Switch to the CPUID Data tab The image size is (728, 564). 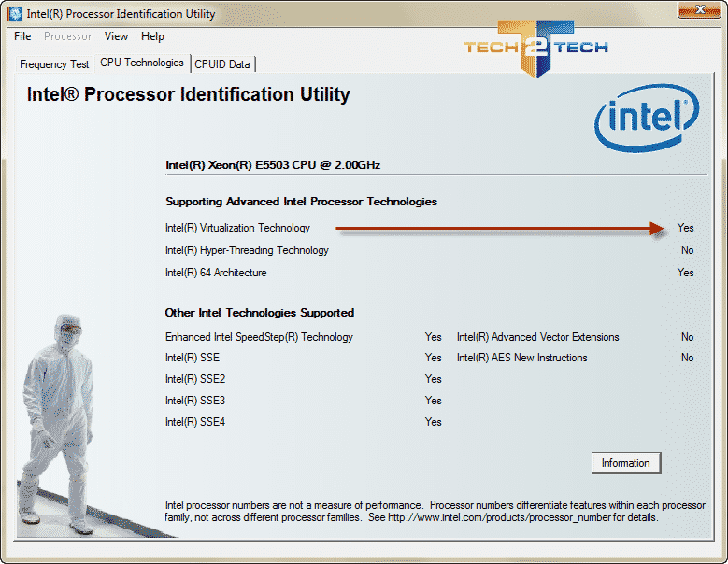coord(223,64)
